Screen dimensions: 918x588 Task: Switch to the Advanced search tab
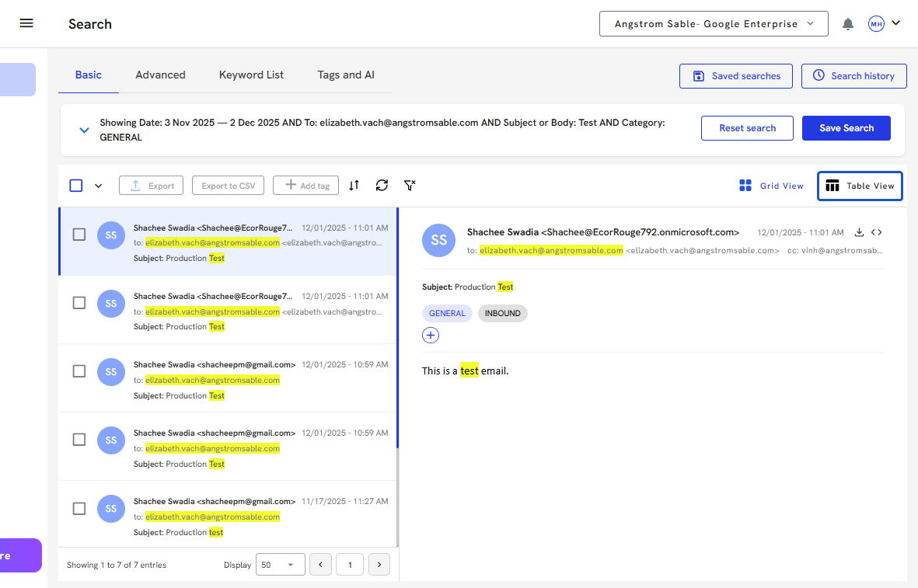(160, 75)
